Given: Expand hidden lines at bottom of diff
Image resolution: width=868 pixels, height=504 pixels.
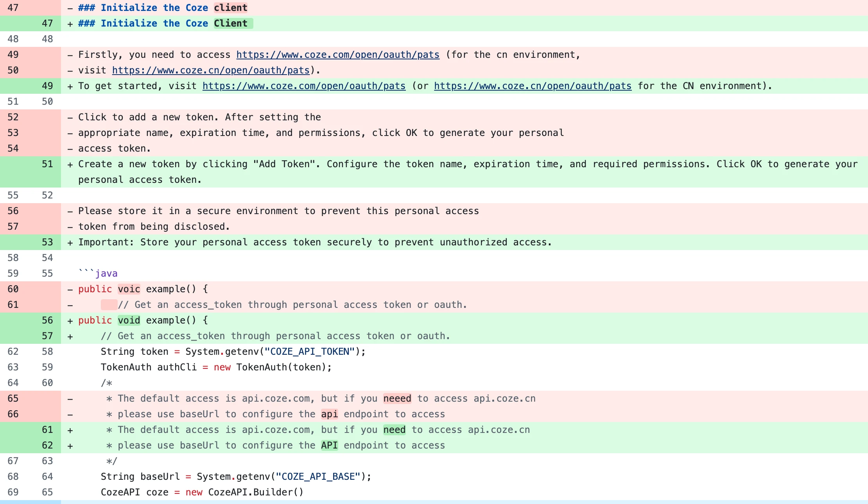Looking at the screenshot, I should pyautogui.click(x=30, y=502).
